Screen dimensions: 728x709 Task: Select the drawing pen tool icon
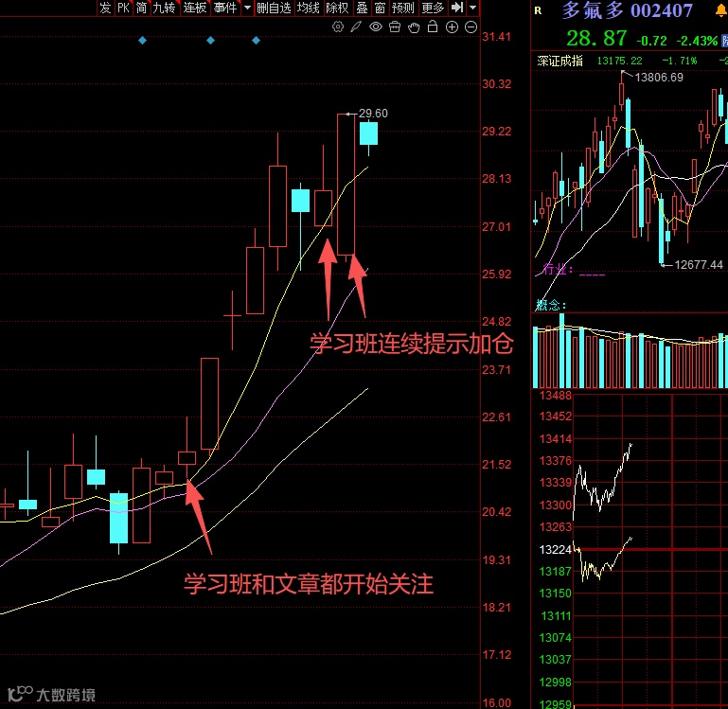(x=356, y=27)
